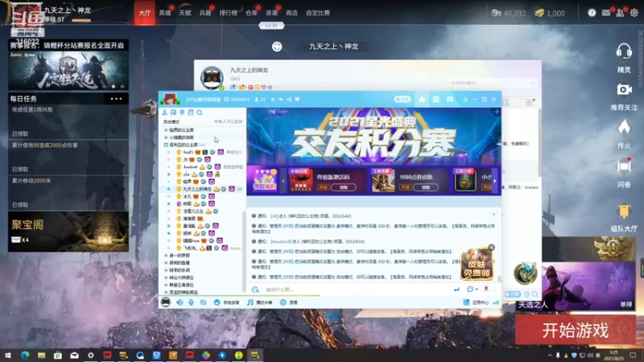Open 组队大厅 team lobby icon

click(624, 212)
